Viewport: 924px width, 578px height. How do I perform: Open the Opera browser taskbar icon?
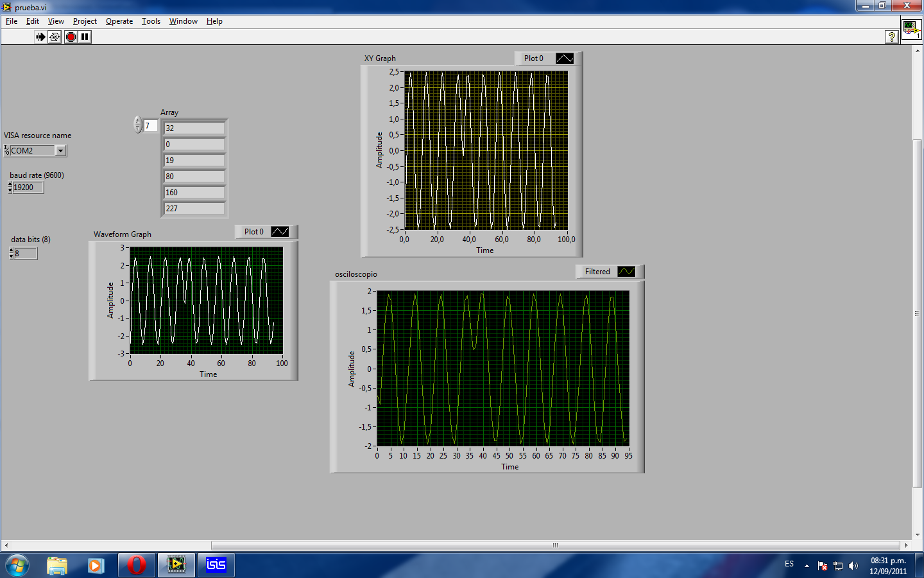tap(136, 565)
